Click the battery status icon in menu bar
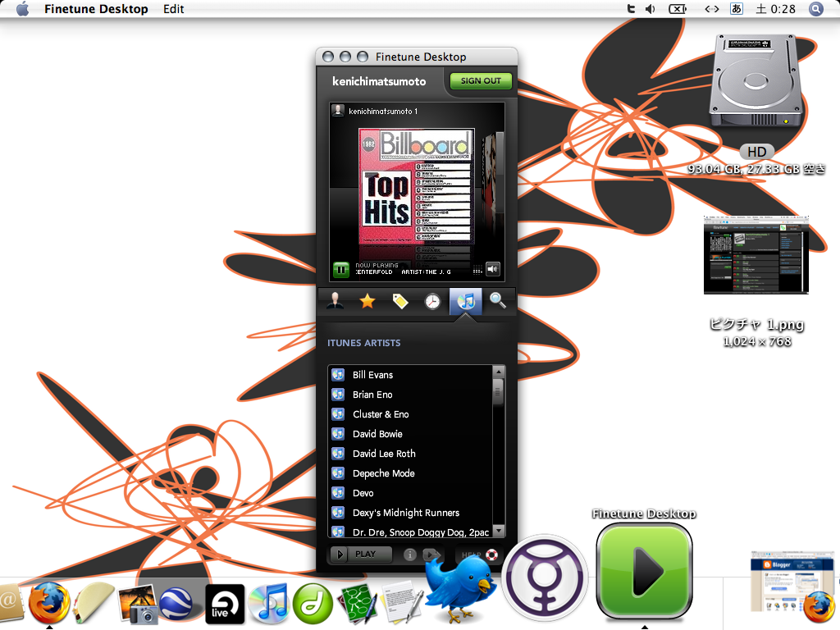The height and width of the screenshot is (630, 840). tap(678, 9)
